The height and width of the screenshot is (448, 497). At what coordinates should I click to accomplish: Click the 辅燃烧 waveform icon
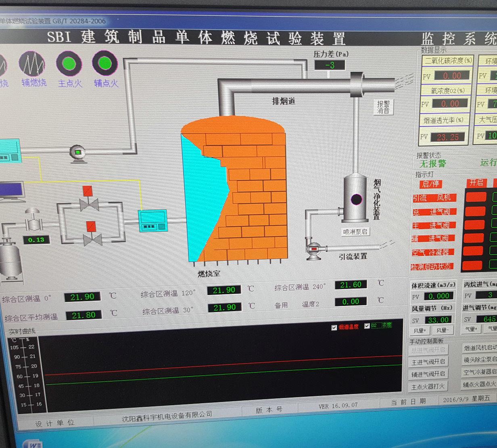point(32,63)
